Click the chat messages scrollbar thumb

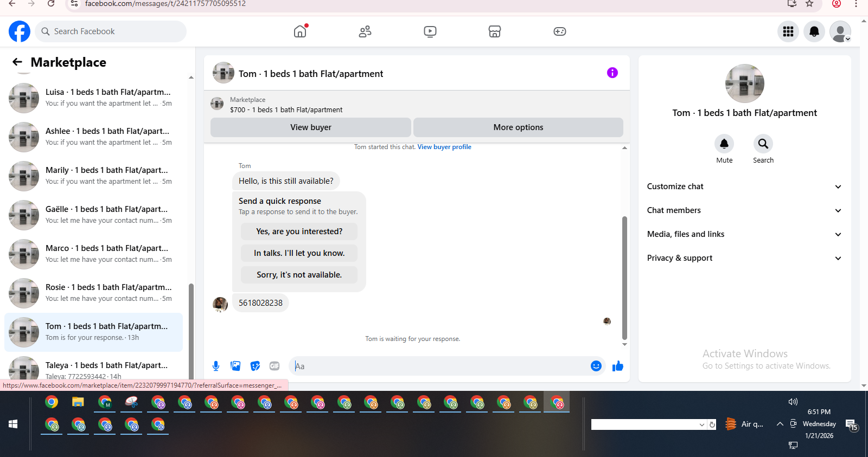624,278
